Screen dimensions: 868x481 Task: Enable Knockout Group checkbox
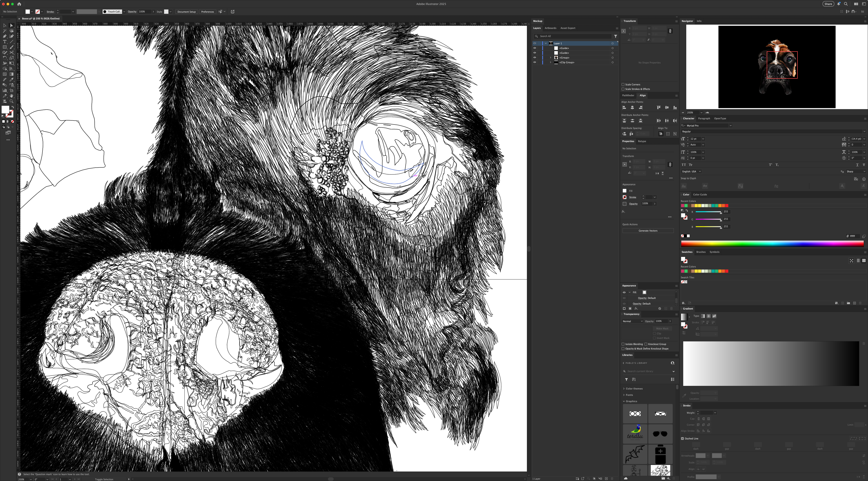(x=646, y=344)
